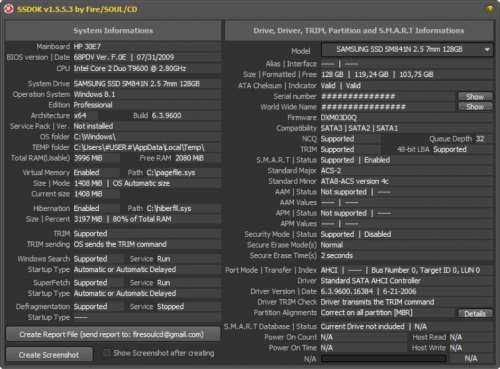The width and height of the screenshot is (500, 369).
Task: Select CPU value Intel Core 2 Duo T9600
Action: [130, 69]
